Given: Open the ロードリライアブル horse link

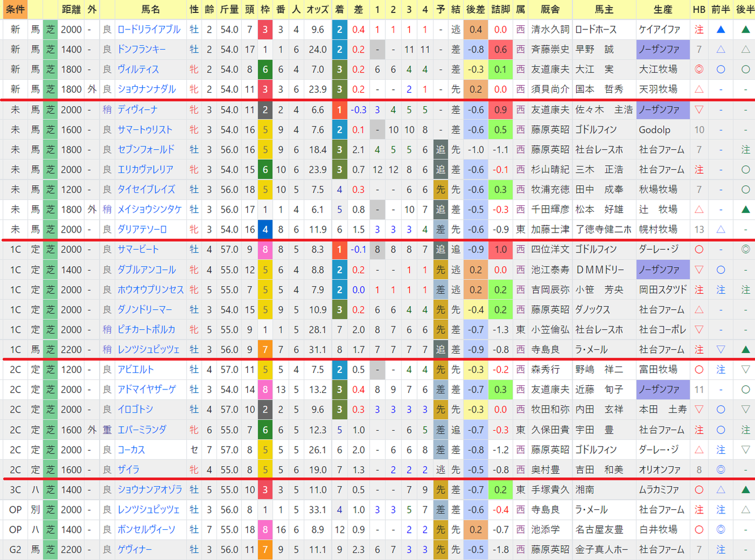Looking at the screenshot, I should (x=149, y=30).
